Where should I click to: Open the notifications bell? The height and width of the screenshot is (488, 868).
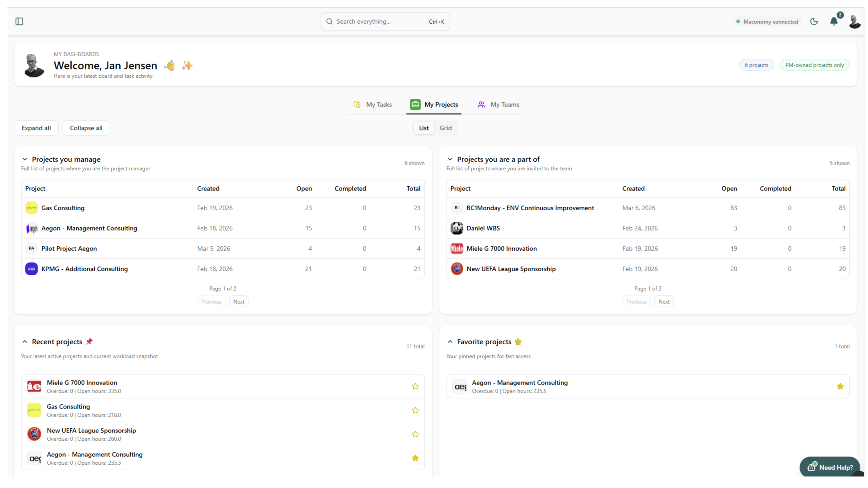[834, 22]
